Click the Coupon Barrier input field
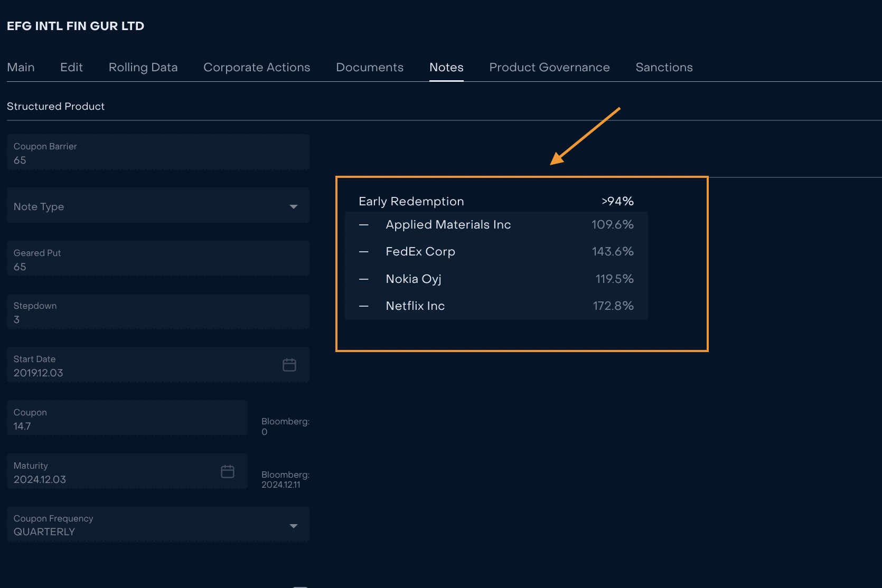 click(158, 152)
